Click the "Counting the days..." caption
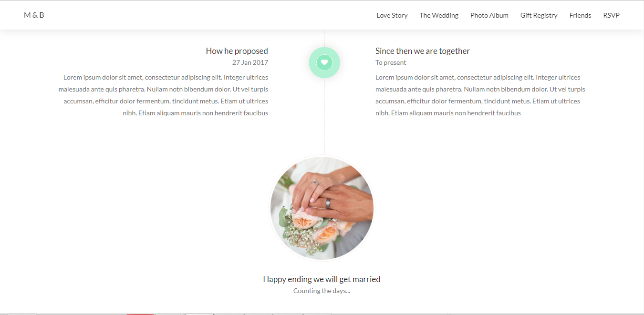644x315 pixels. pyautogui.click(x=322, y=291)
